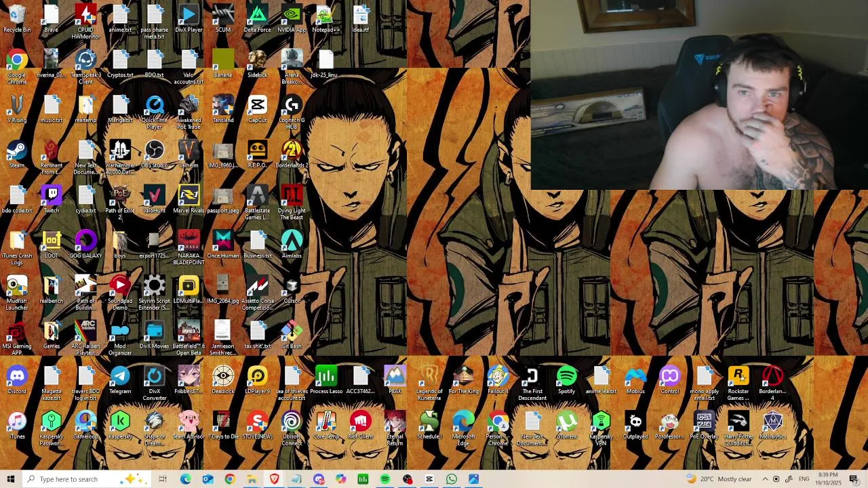Launch Rockstar Games Launcher shortcut

click(x=738, y=384)
